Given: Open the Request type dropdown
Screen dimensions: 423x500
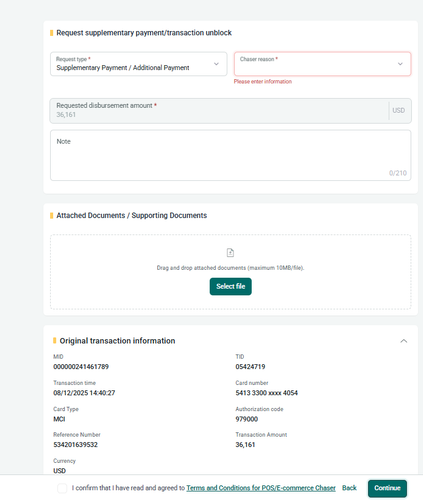Looking at the screenshot, I should [139, 64].
